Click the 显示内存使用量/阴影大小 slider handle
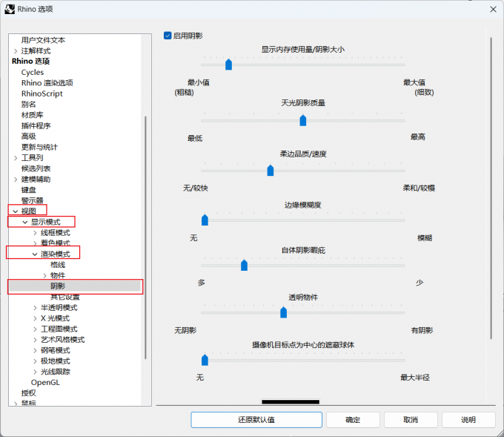The height and width of the screenshot is (437, 504). coord(228,65)
